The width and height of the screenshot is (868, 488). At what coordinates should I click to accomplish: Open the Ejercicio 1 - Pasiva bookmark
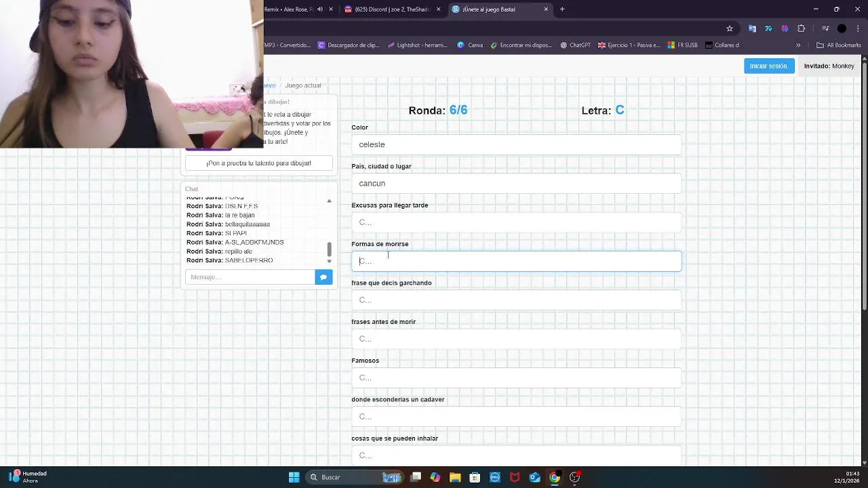[629, 45]
